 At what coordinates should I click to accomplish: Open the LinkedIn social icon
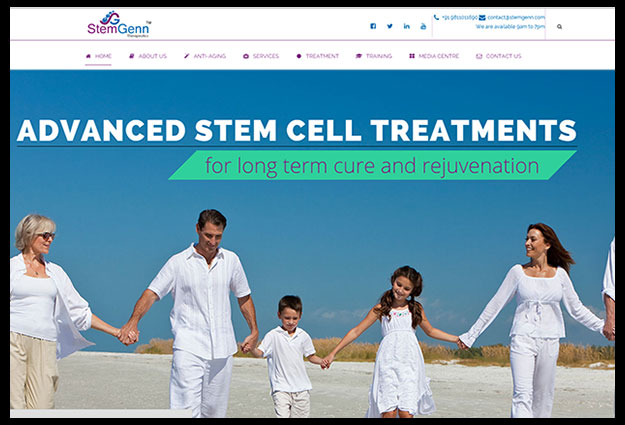point(407,26)
